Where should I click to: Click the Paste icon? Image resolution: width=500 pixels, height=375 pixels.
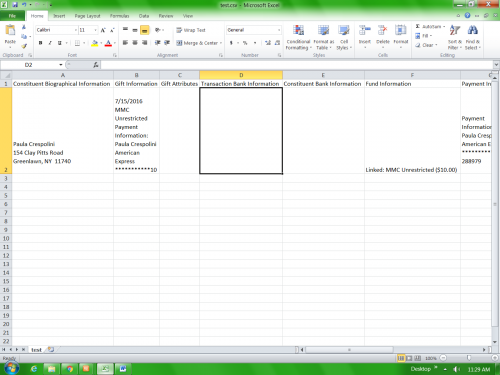tap(10, 31)
